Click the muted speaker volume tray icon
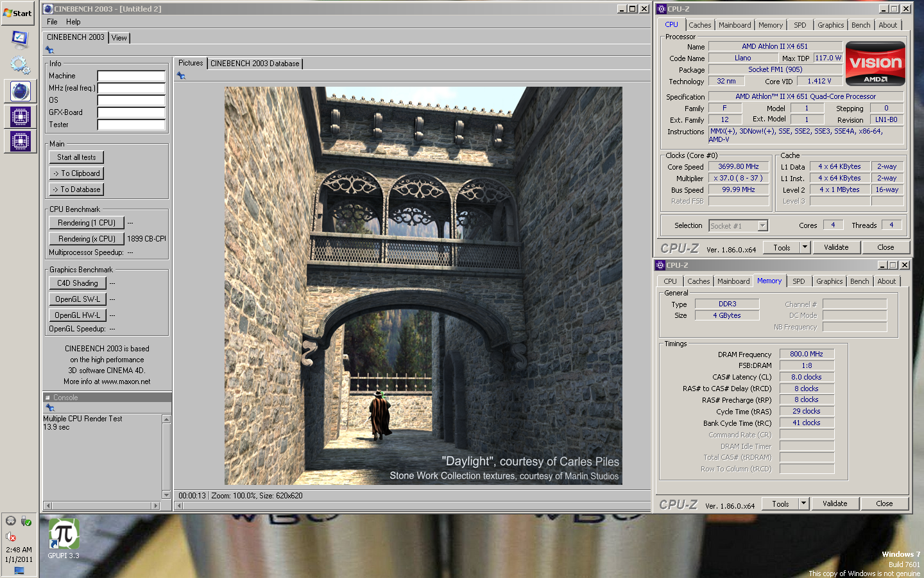The width and height of the screenshot is (924, 578). coord(10,536)
